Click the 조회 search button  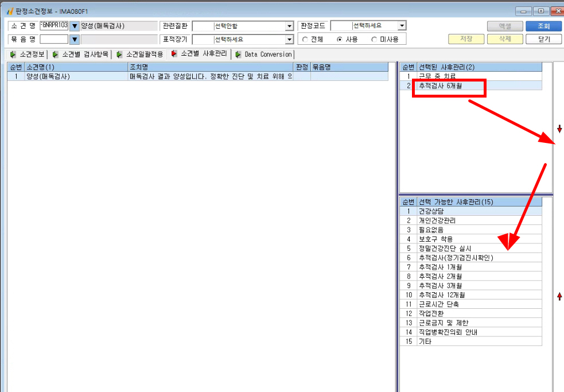click(543, 26)
